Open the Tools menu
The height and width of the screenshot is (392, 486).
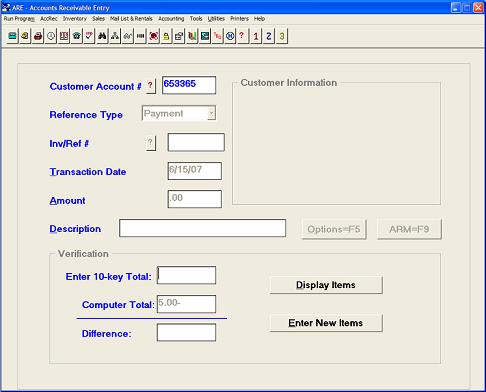pos(196,19)
